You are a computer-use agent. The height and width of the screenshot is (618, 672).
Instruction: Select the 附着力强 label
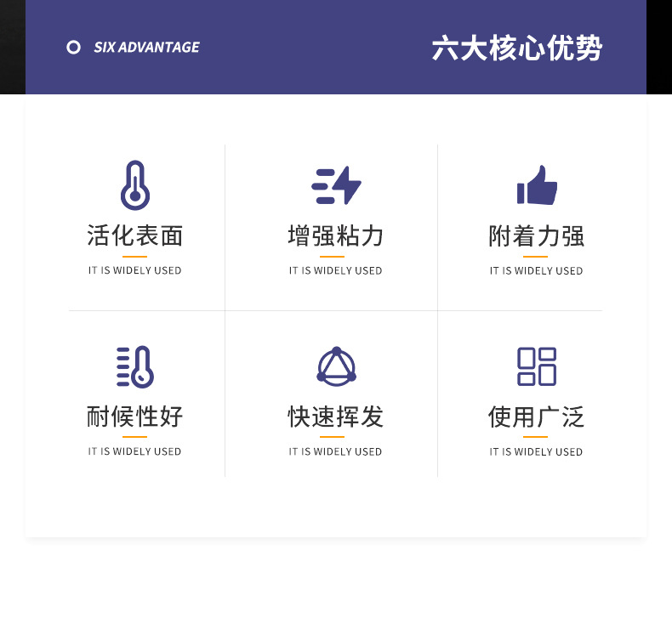(x=537, y=235)
